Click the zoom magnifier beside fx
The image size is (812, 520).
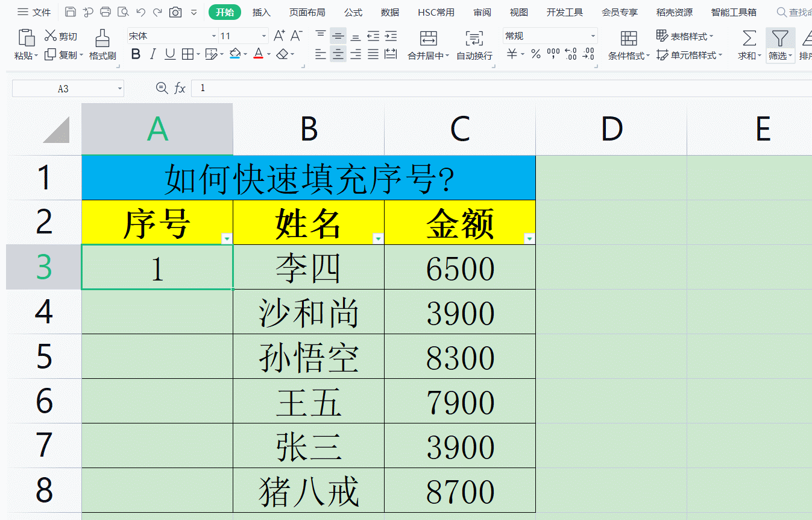pos(162,89)
